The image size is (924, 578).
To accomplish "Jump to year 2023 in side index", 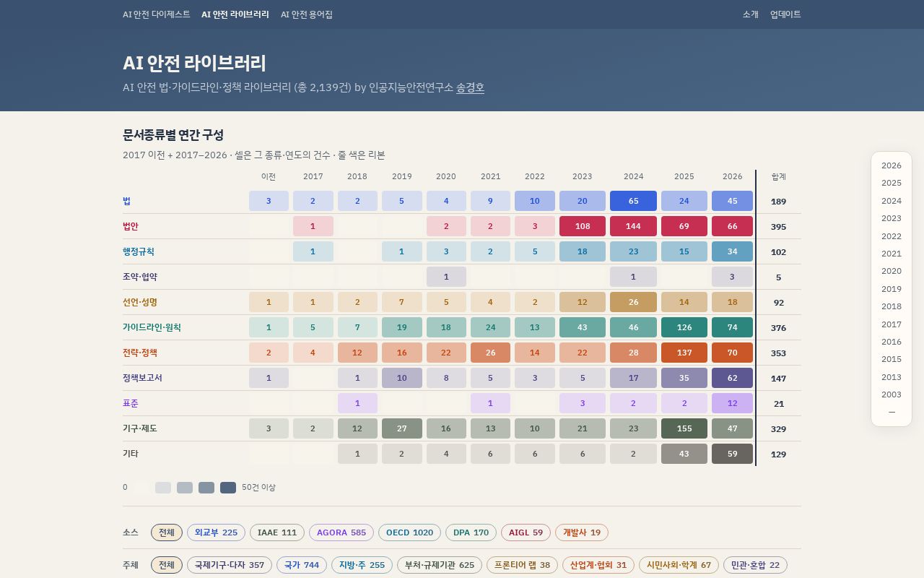I will pos(892,218).
